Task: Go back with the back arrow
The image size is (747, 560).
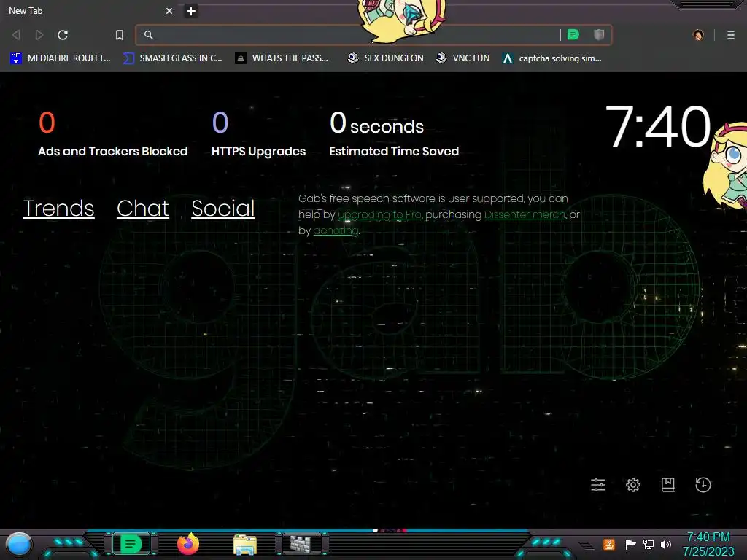Action: [x=16, y=35]
